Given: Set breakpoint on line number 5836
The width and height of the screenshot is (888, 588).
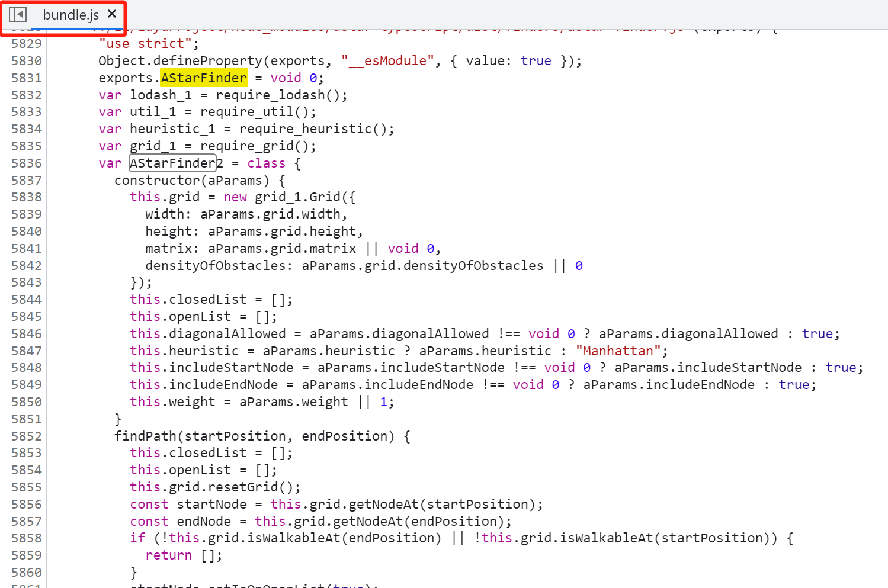Looking at the screenshot, I should click(x=27, y=163).
